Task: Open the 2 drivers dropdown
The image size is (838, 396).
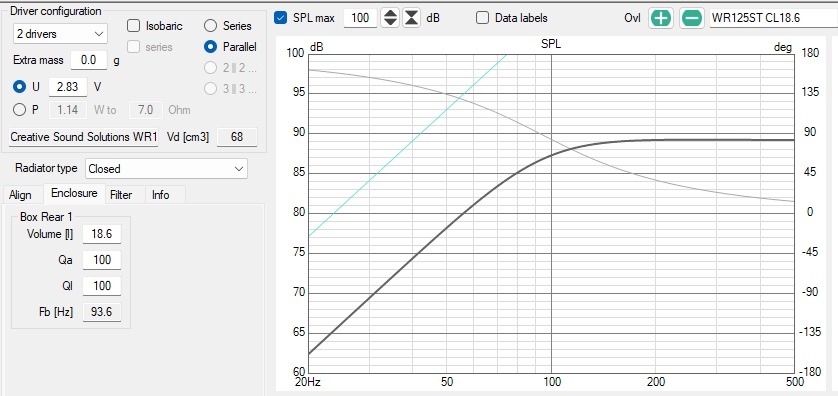Action: [60, 34]
